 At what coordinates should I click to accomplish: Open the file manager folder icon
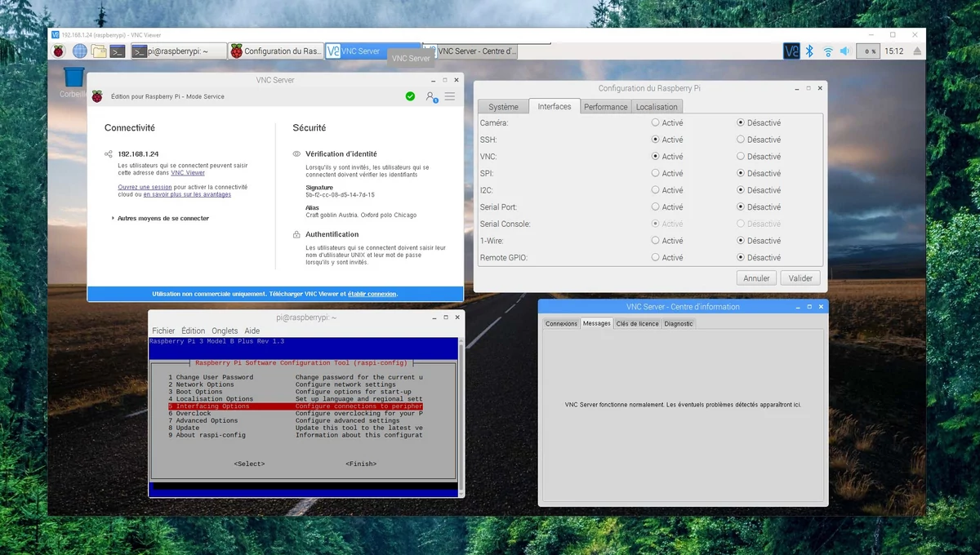coord(99,51)
